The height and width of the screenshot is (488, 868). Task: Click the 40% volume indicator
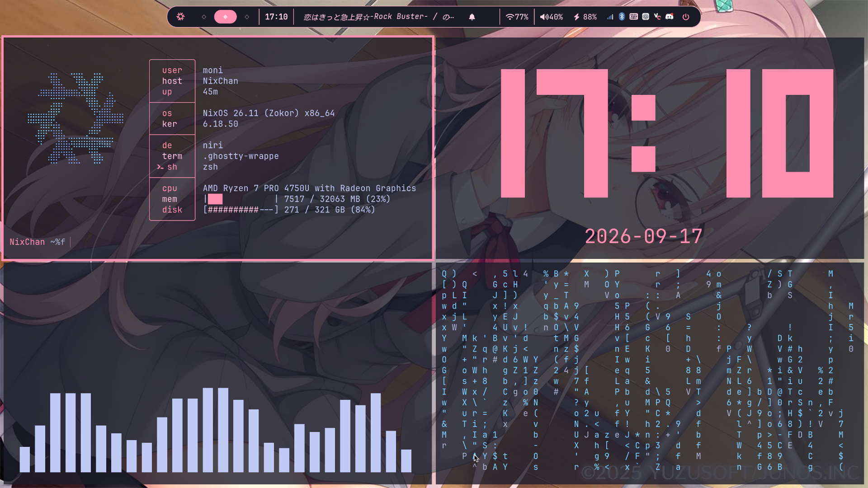tap(552, 17)
